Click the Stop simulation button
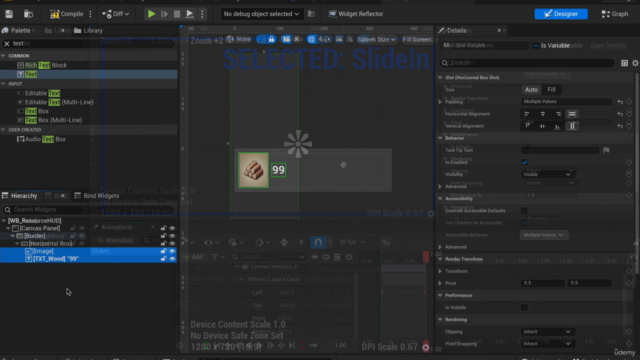640x360 pixels. click(x=177, y=14)
